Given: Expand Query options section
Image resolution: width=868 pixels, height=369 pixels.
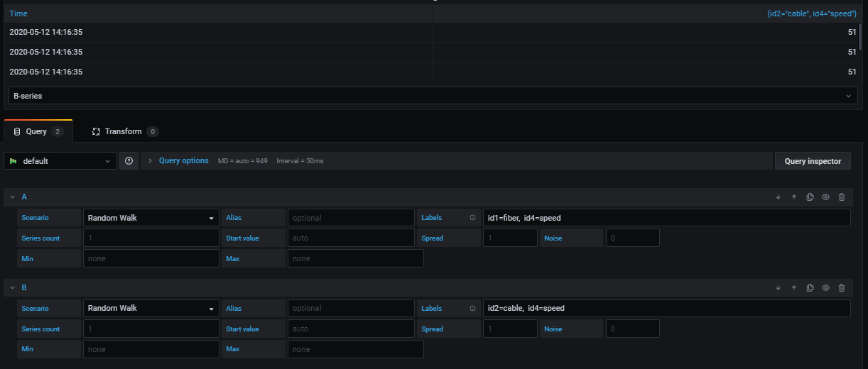Looking at the screenshot, I should tap(183, 161).
